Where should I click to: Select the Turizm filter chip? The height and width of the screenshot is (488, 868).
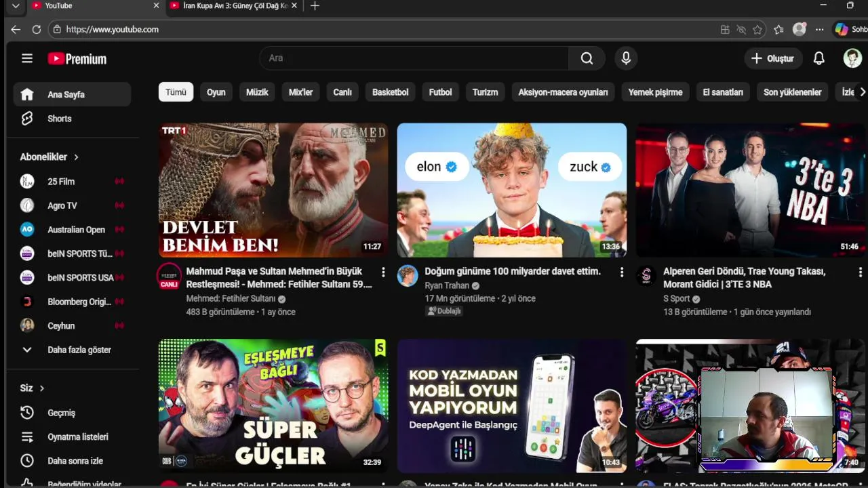485,92
